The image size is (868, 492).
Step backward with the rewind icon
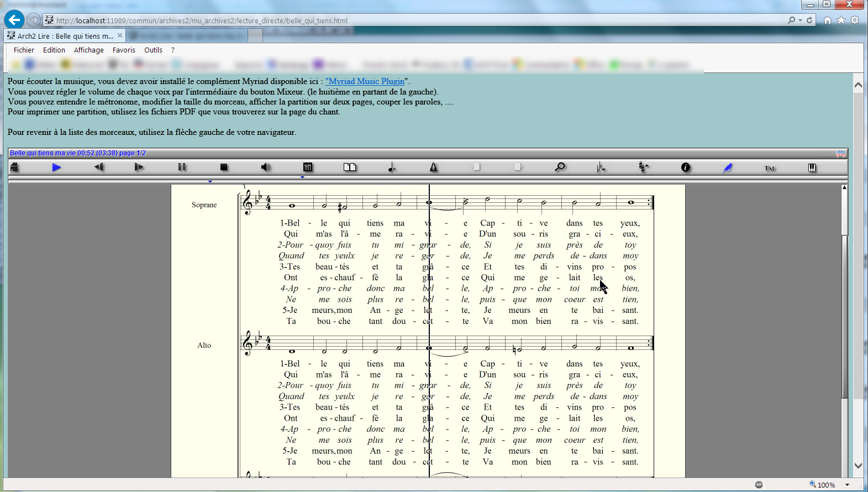pos(99,167)
